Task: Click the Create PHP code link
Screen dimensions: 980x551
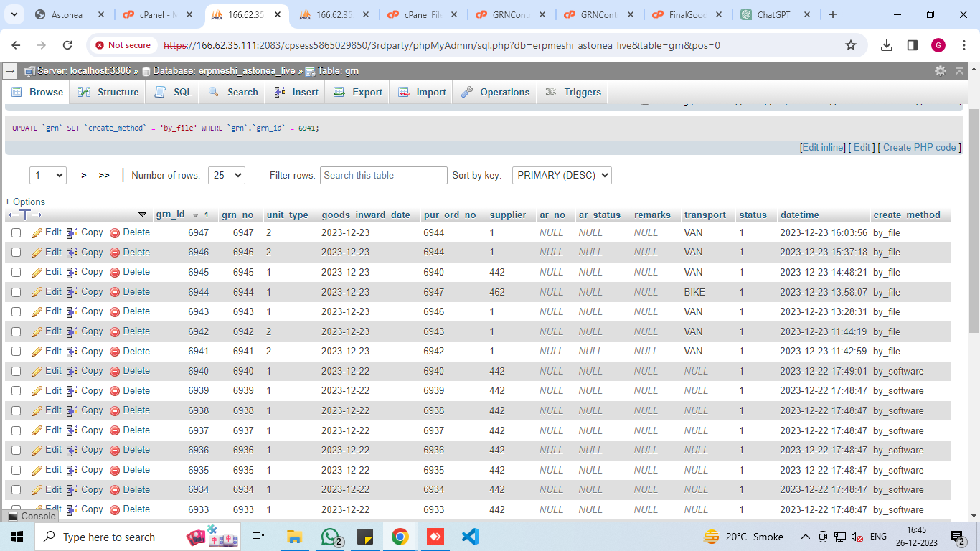Action: tap(919, 147)
